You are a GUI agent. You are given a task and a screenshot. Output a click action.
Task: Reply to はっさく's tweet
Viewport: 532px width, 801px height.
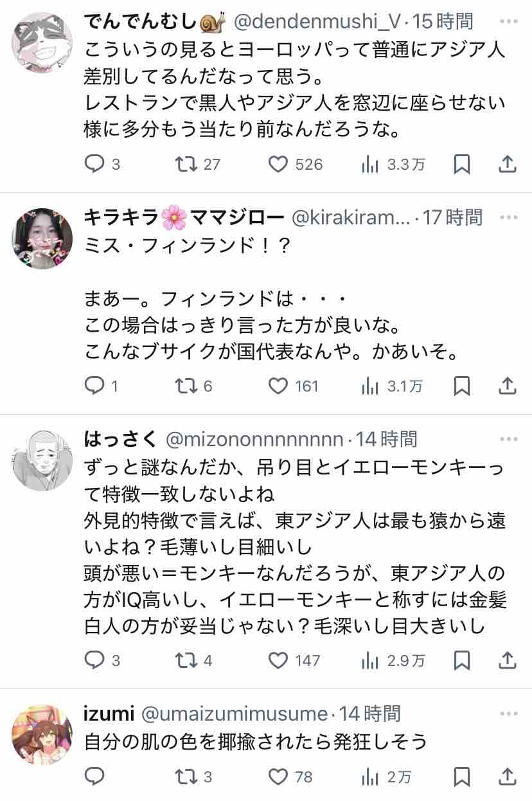(x=94, y=660)
